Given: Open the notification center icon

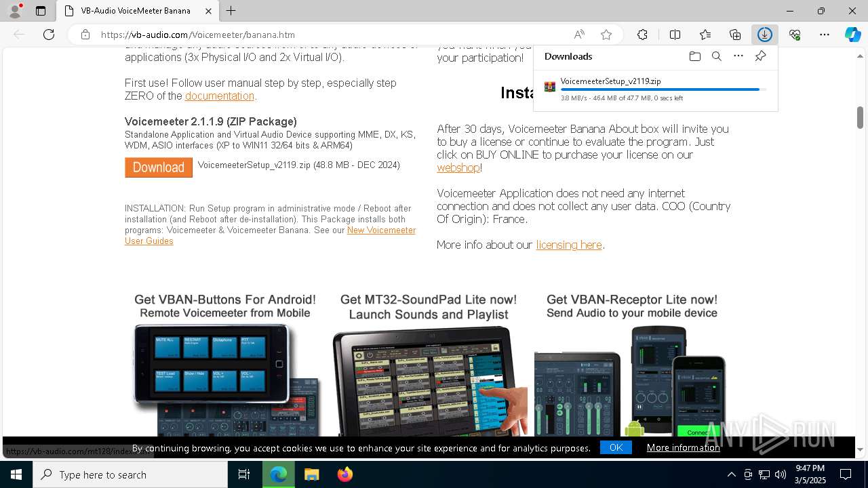Looking at the screenshot, I should [846, 474].
